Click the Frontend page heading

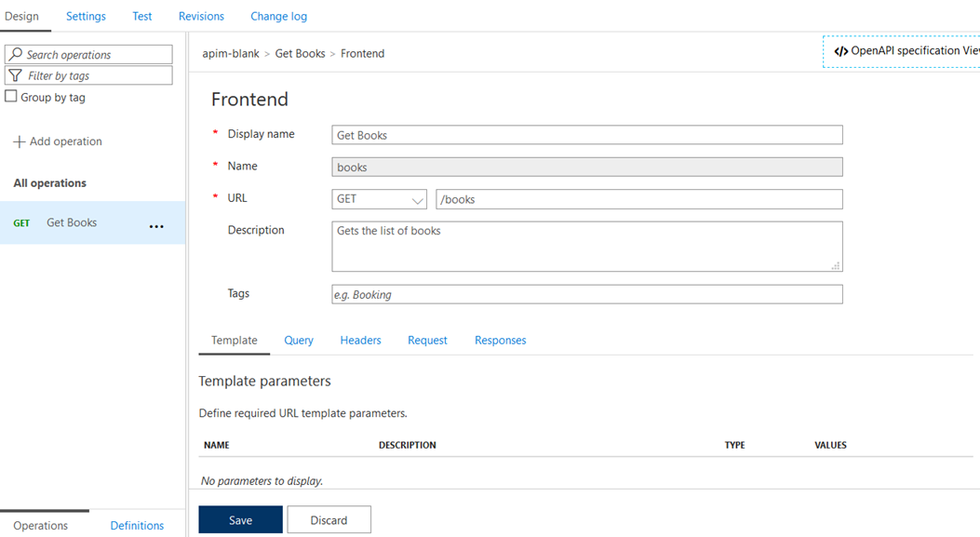click(x=249, y=100)
